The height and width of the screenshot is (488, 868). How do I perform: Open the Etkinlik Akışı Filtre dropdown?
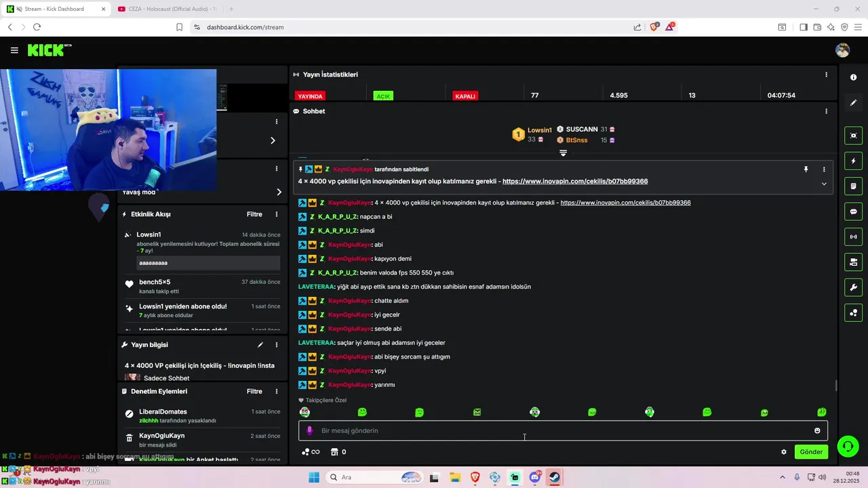[x=254, y=214]
